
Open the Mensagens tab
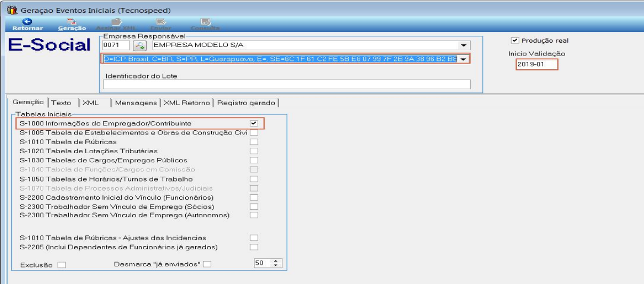tap(136, 102)
